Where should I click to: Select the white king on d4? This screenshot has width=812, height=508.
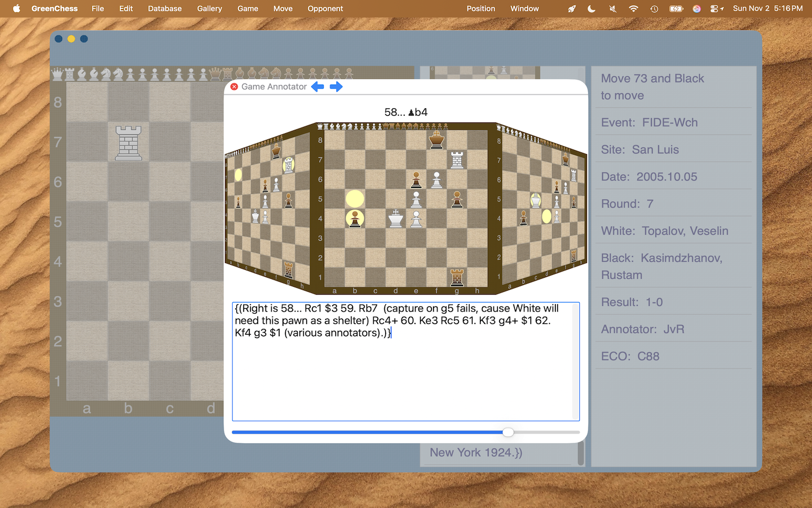[x=396, y=218]
